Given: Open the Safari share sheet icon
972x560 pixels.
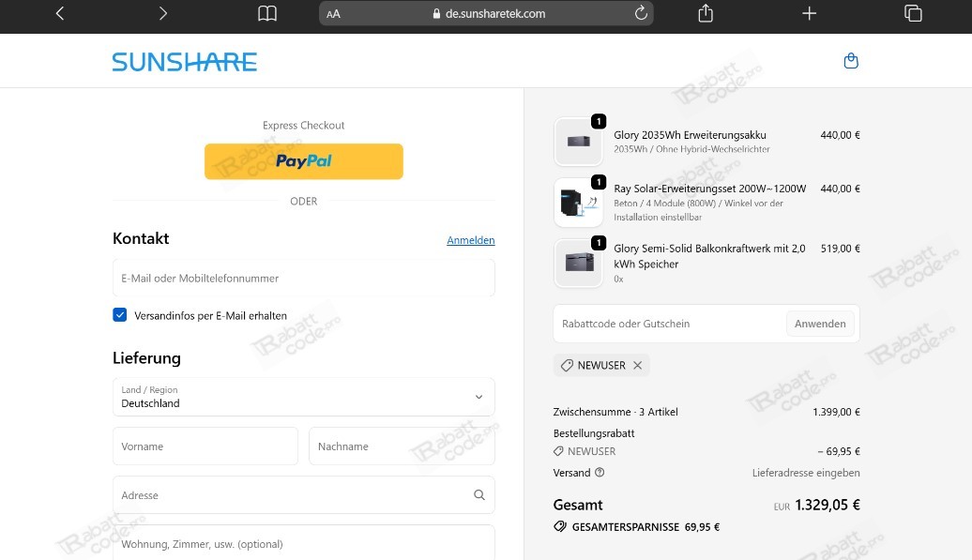Looking at the screenshot, I should [706, 13].
